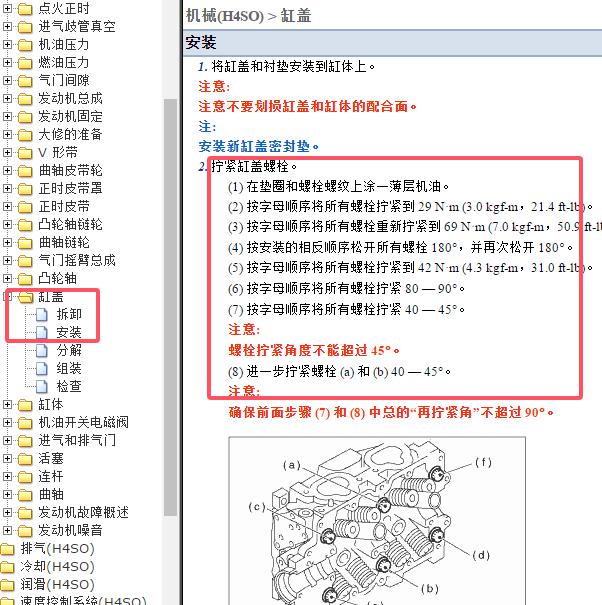
Task: Expand the 机油压力 tree node
Action: click(7, 44)
